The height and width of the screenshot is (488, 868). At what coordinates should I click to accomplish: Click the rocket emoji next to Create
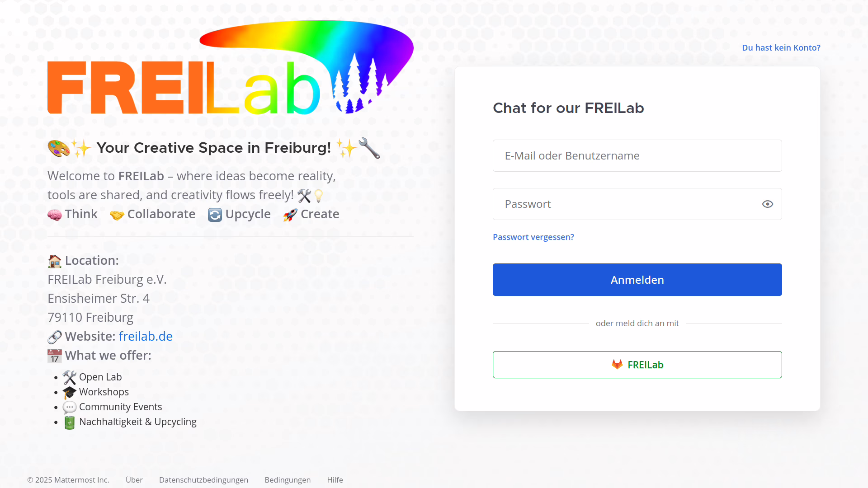290,215
